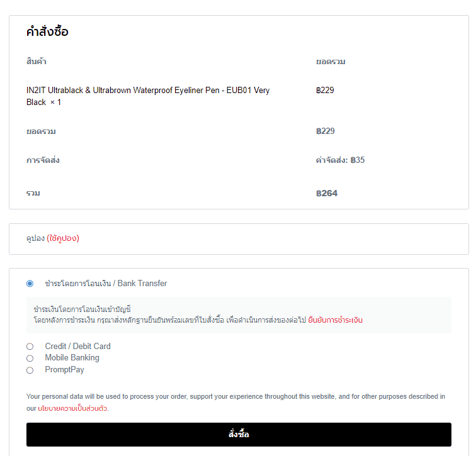Image resolution: width=476 pixels, height=456 pixels.
Task: Choose the Credit / Debit Card radio button
Action: 30,347
